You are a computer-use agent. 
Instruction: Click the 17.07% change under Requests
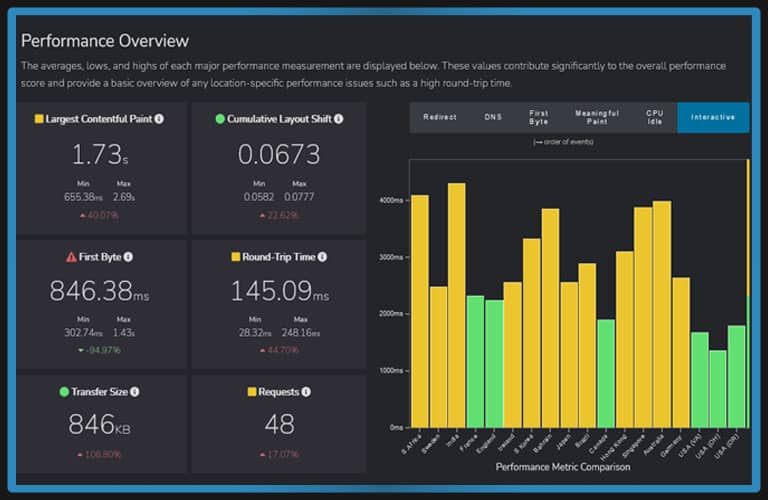[x=279, y=454]
